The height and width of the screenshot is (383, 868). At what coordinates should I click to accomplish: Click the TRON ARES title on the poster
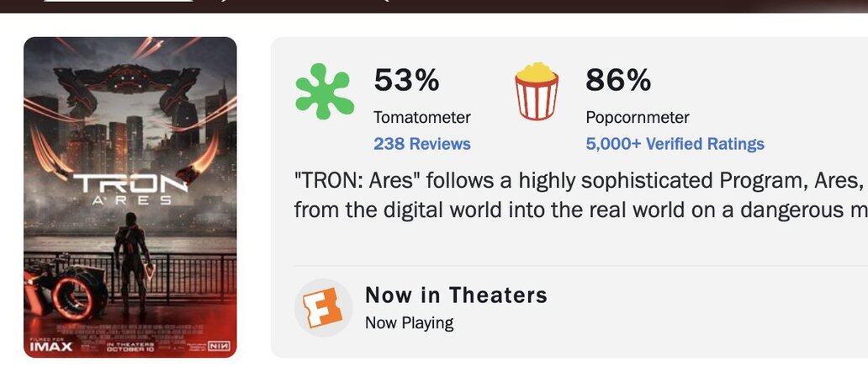pyautogui.click(x=130, y=188)
